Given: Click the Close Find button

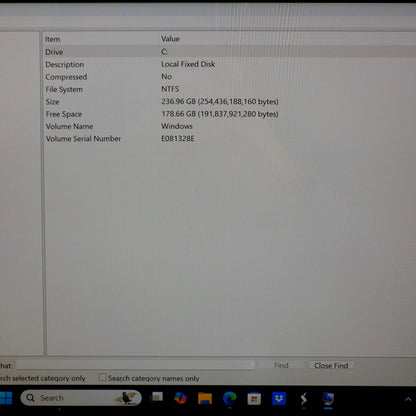Looking at the screenshot, I should click(331, 366).
